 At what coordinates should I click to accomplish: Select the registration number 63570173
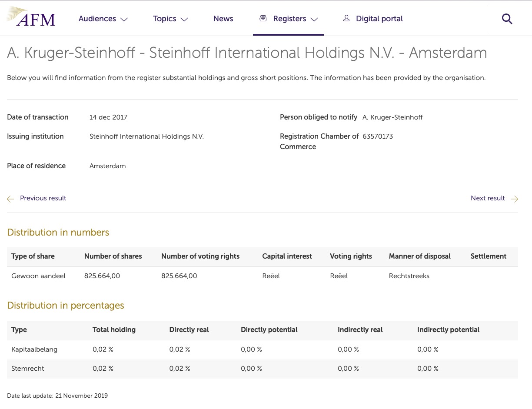(x=378, y=136)
